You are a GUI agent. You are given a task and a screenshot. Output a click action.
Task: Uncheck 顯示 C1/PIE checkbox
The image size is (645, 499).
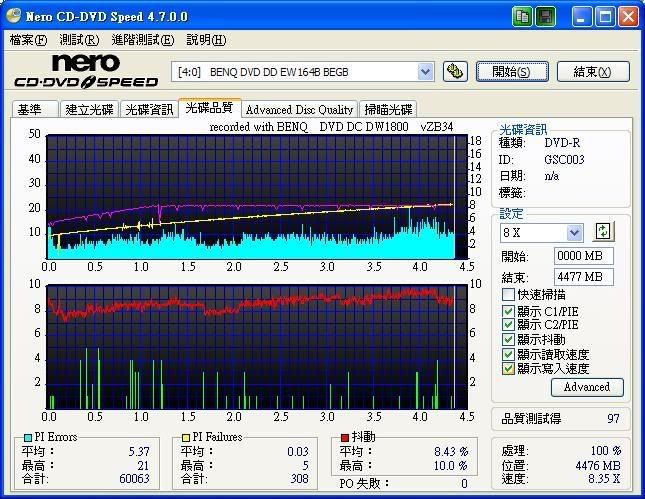pyautogui.click(x=508, y=311)
